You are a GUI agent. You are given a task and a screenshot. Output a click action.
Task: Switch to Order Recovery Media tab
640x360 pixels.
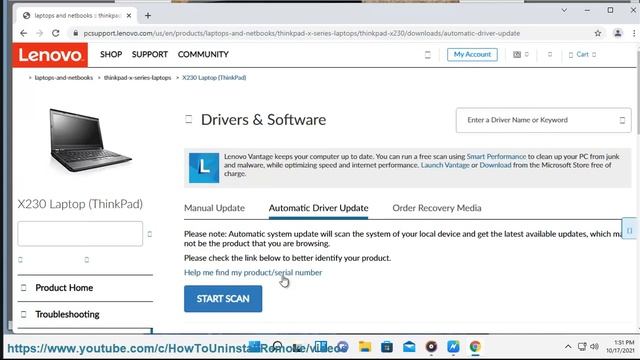437,208
